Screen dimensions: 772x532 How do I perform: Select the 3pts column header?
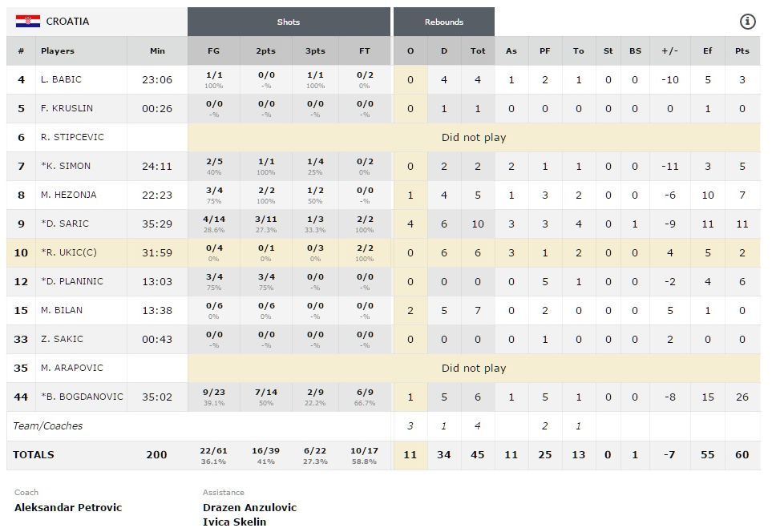[316, 51]
